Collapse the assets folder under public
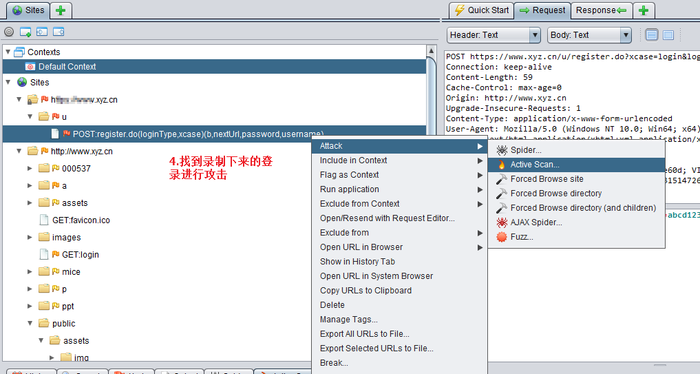The image size is (700, 374). tap(41, 341)
